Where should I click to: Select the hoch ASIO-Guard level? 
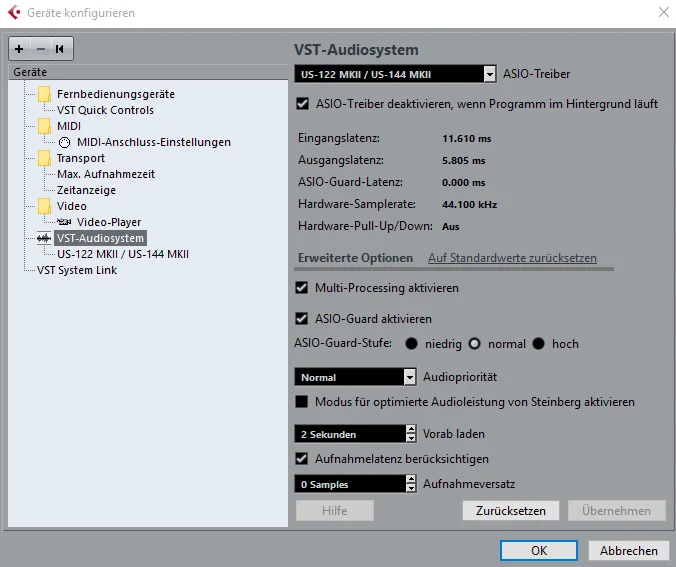tap(539, 344)
